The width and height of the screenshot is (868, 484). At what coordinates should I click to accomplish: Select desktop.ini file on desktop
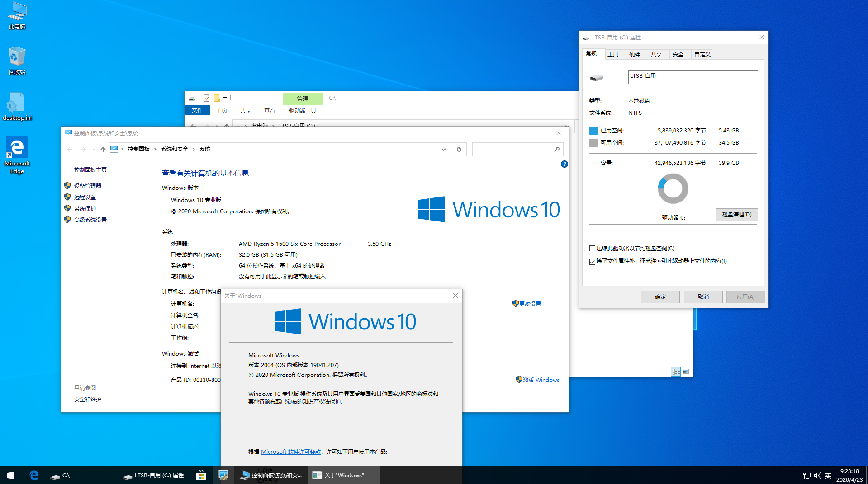(x=17, y=107)
